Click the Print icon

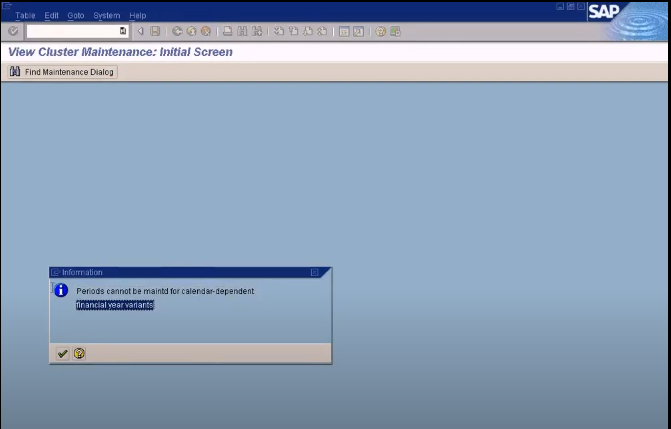(x=228, y=31)
